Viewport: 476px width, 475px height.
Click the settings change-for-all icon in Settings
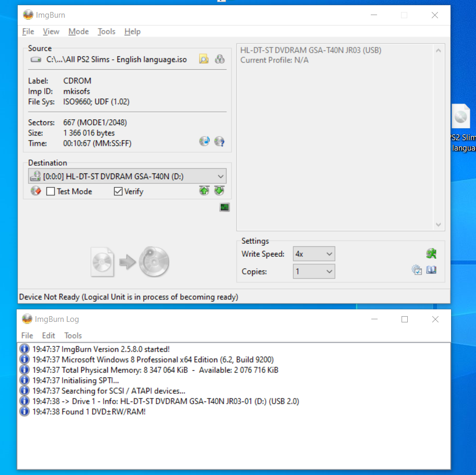pos(417,270)
